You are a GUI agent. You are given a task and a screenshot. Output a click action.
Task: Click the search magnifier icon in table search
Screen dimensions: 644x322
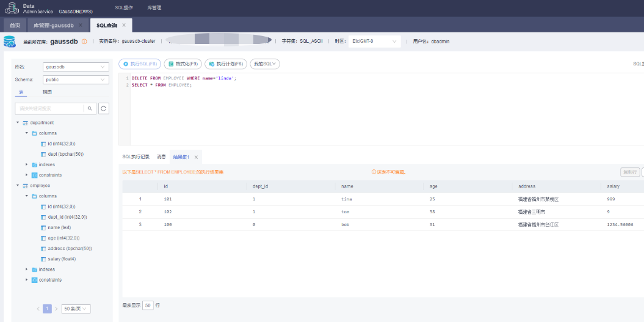coord(90,109)
